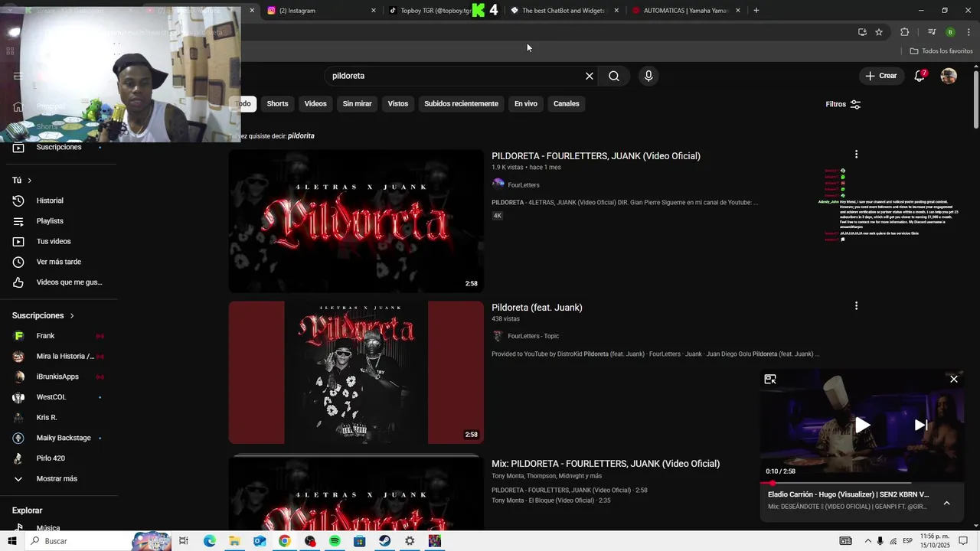The image size is (980, 551).
Task: Open more options for Pildoreta (feat. Juank) result
Action: 856,306
